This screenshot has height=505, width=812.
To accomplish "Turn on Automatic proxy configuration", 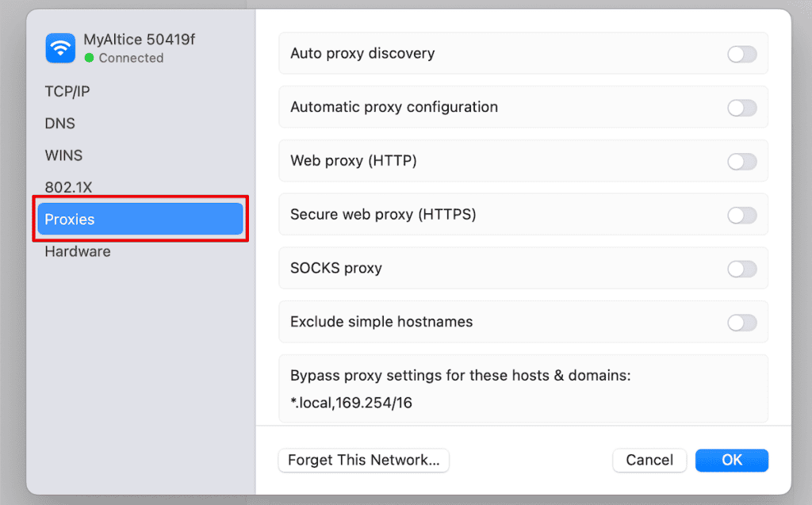I will (x=742, y=107).
